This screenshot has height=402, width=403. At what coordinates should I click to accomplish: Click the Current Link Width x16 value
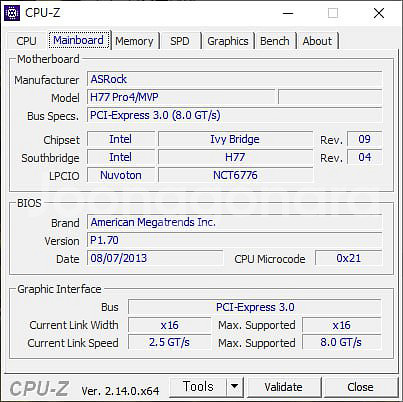[169, 325]
